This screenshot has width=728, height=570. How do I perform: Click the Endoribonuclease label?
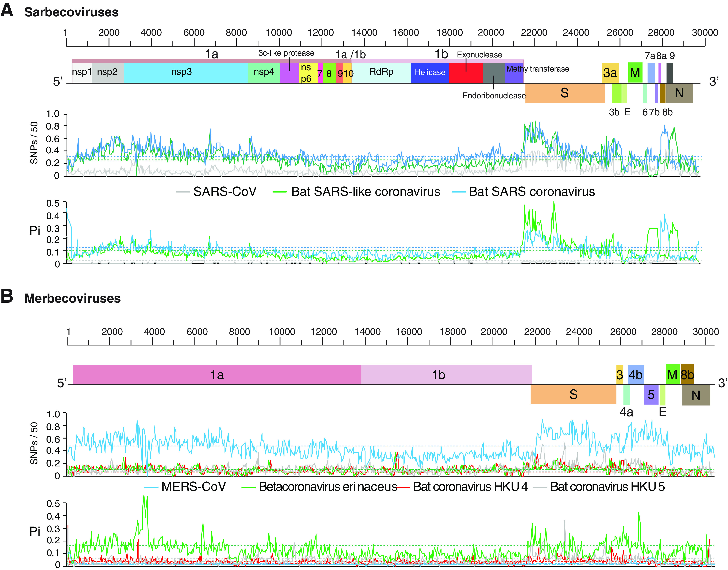click(x=494, y=96)
